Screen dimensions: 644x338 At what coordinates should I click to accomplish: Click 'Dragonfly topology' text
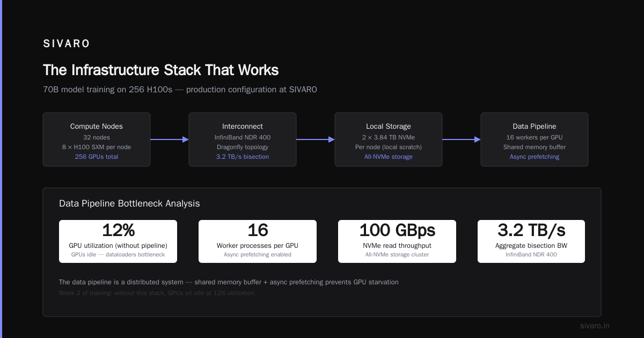pyautogui.click(x=243, y=147)
